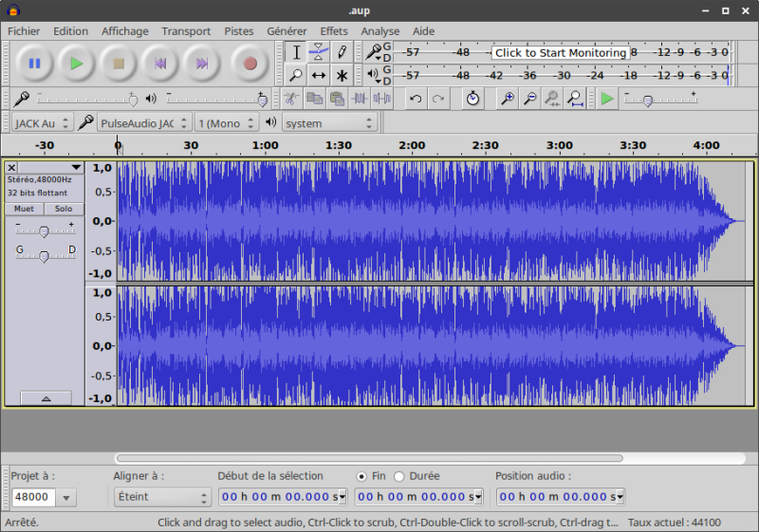Viewport: 759px width, 532px height.
Task: Expand the system playback device dropdown
Action: tap(329, 122)
